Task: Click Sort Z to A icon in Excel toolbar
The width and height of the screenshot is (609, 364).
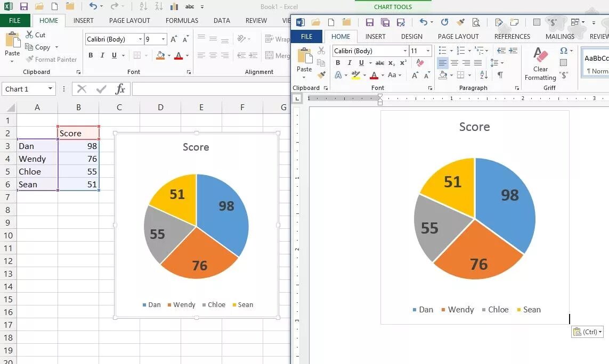Action: (x=158, y=6)
